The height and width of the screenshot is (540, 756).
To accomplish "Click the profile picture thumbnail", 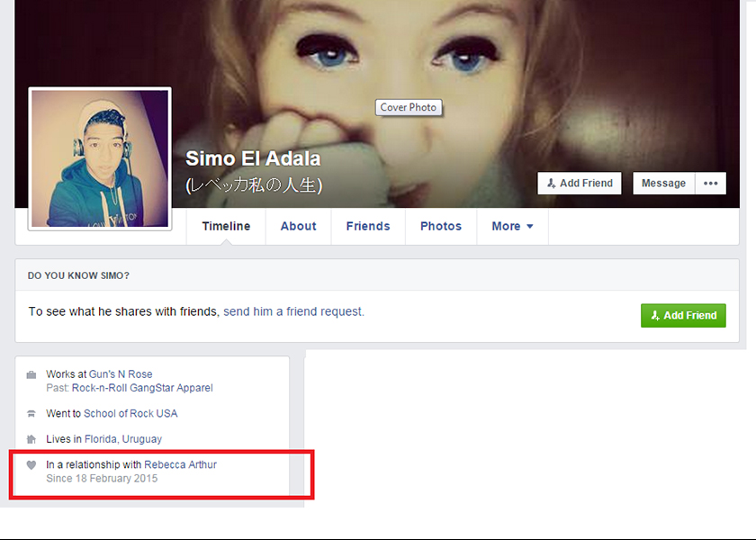I will tap(100, 158).
